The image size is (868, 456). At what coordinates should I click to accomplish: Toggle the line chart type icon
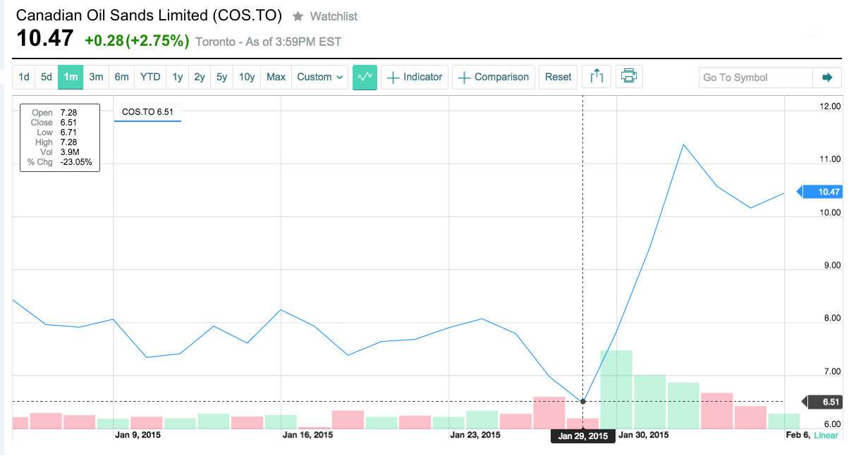point(365,77)
